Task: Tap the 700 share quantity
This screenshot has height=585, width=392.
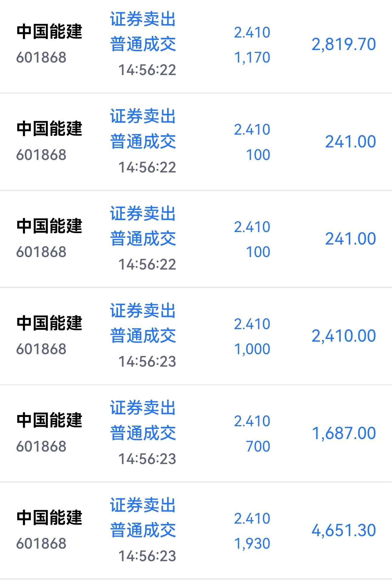Action: pyautogui.click(x=258, y=446)
